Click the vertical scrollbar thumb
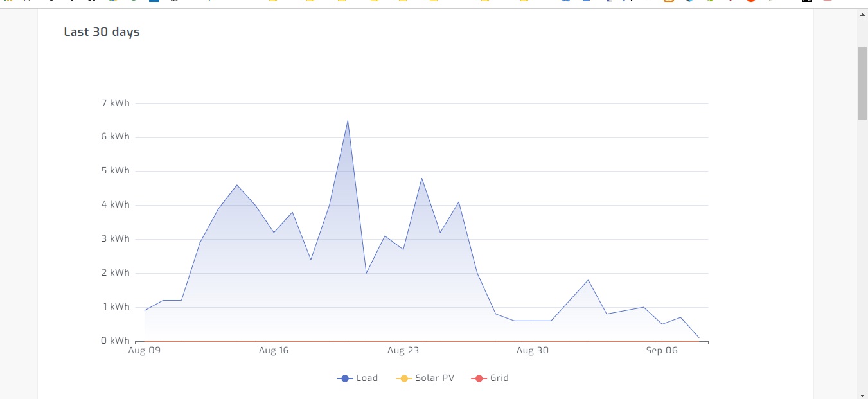 [862, 83]
